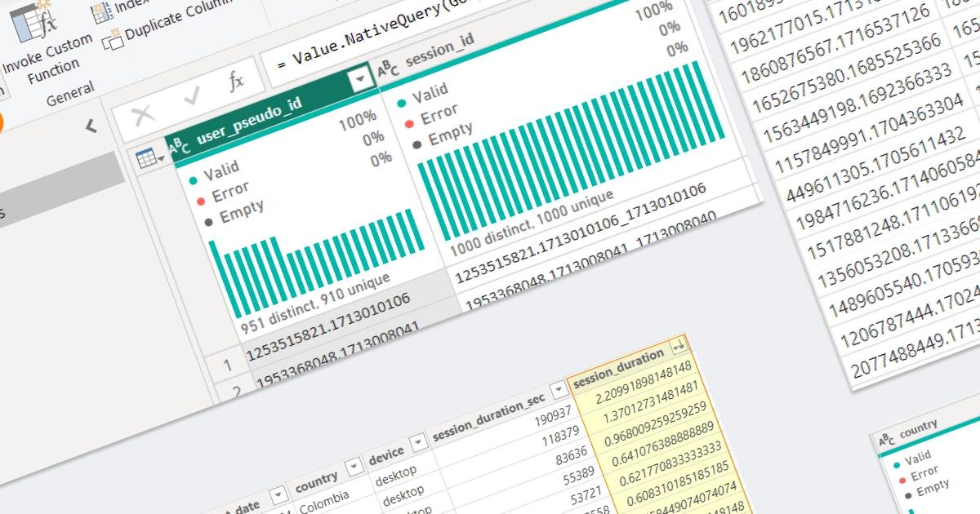Click the fx icon in the formula bar

tap(236, 82)
